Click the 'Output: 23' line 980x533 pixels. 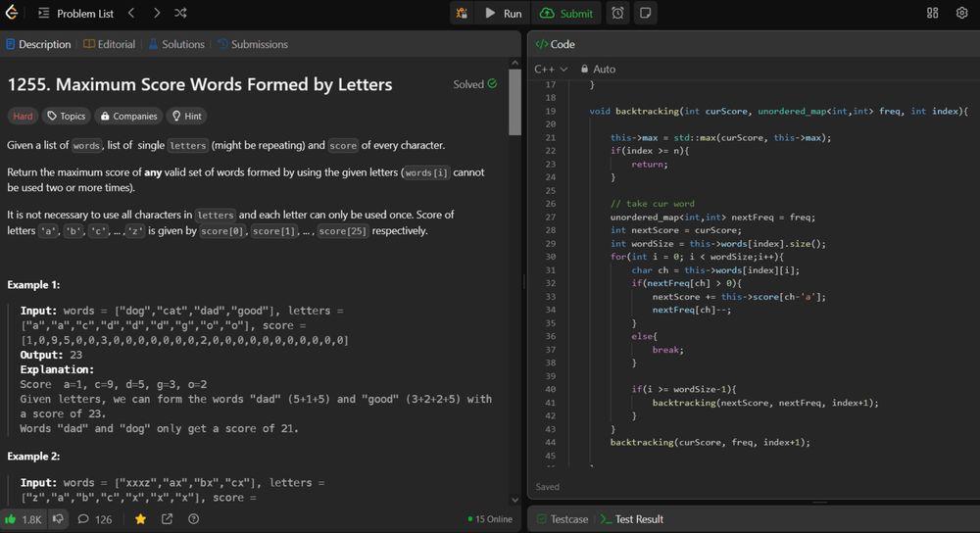pyautogui.click(x=51, y=355)
